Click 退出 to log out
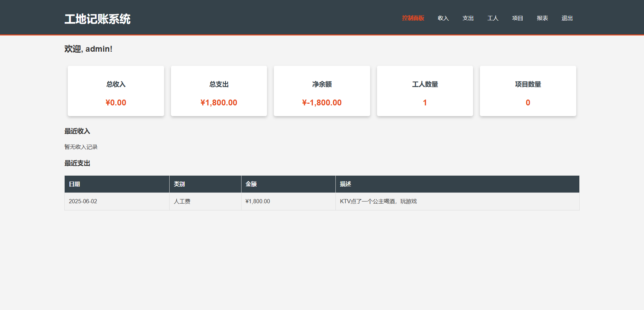Viewport: 644px width, 310px height. tap(567, 18)
